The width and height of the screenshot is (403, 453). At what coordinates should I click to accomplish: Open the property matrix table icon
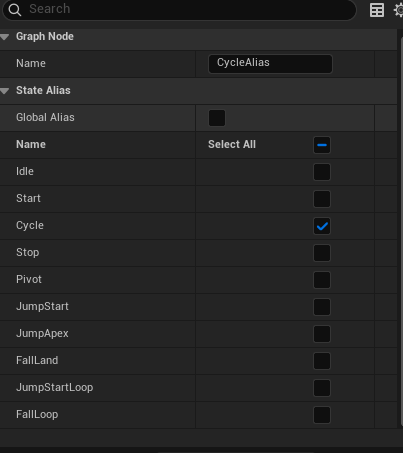click(x=377, y=10)
